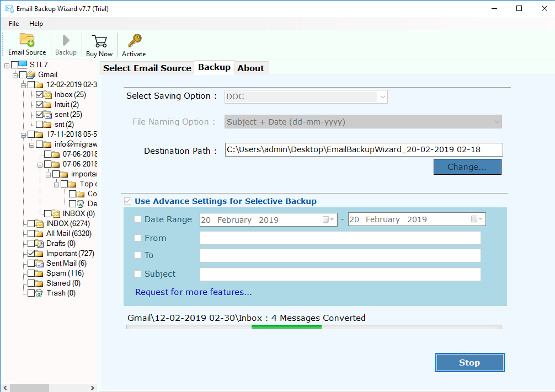
Task: Check the Spam (116) checkbox
Action: (31, 273)
